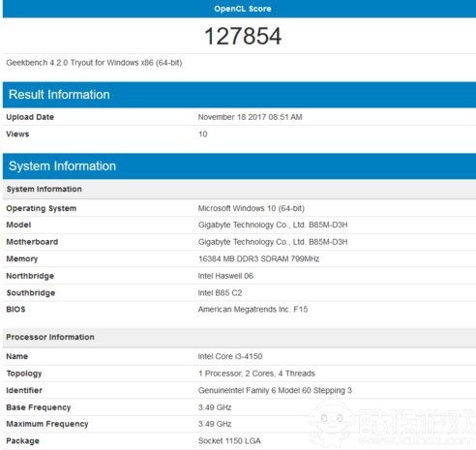The image size is (476, 450).
Task: Click the OpenCL Score header label
Action: pos(243,9)
